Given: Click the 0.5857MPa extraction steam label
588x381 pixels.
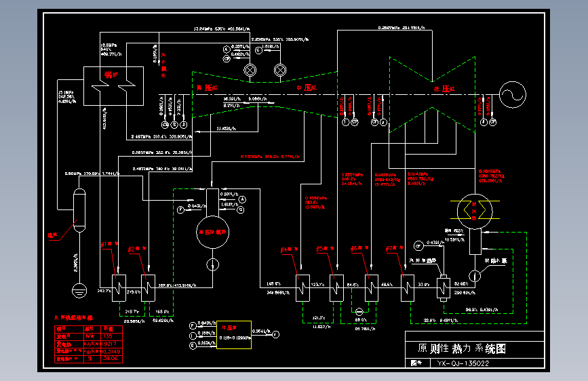Looking at the screenshot, I should (x=161, y=153).
